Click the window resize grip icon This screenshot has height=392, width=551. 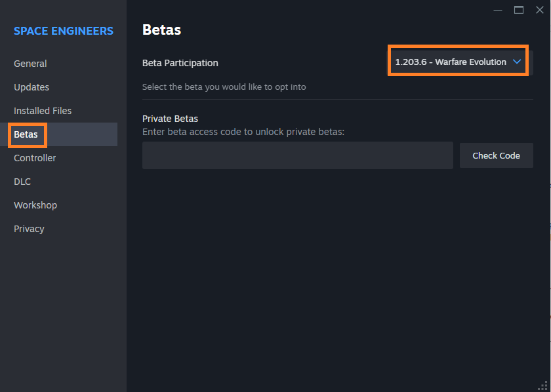pyautogui.click(x=543, y=385)
